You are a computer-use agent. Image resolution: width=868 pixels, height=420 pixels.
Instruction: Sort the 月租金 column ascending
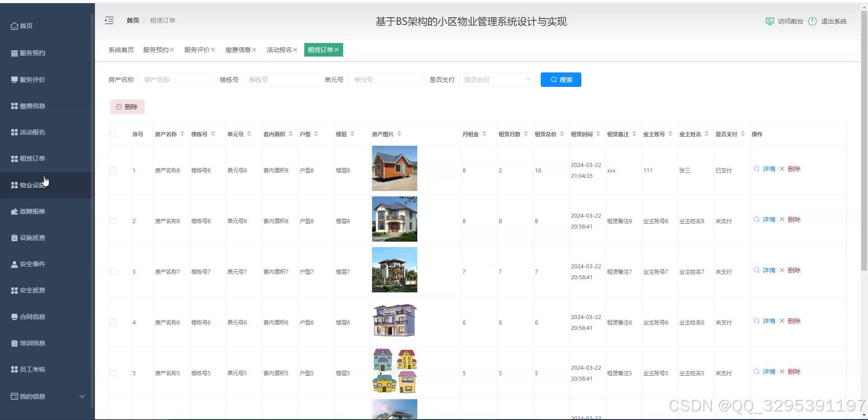click(x=485, y=132)
